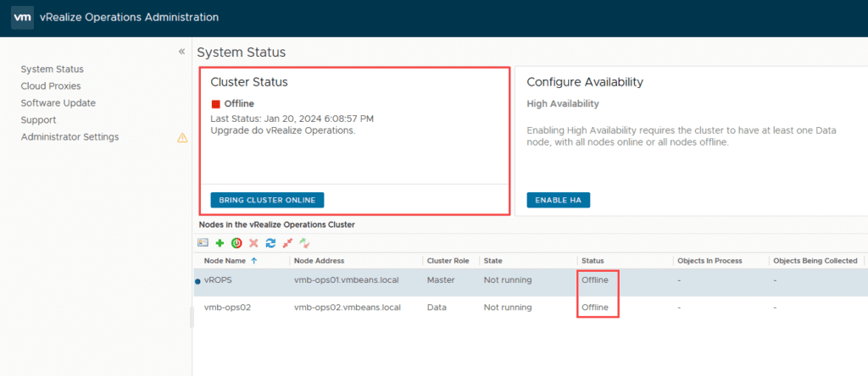Click the Status column header
This screenshot has width=868, height=376.
[593, 261]
